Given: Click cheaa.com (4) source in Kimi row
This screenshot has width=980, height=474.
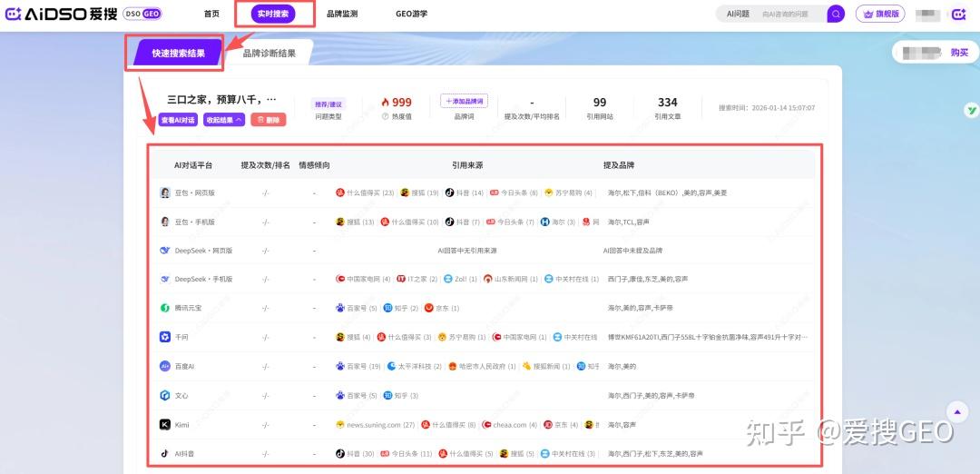Looking at the screenshot, I should click(x=509, y=425).
